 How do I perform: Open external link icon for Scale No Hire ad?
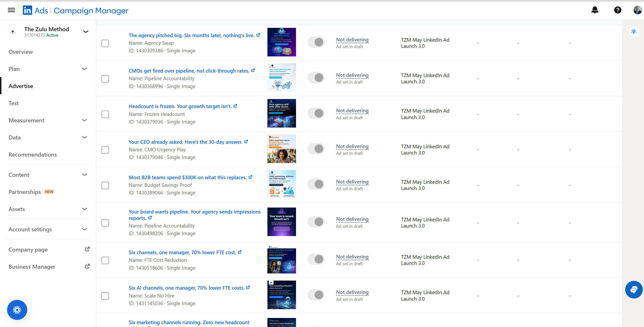(x=248, y=287)
